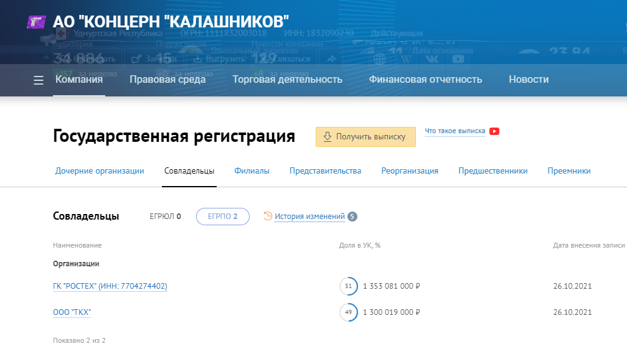Open the hamburger navigation menu

pyautogui.click(x=39, y=80)
